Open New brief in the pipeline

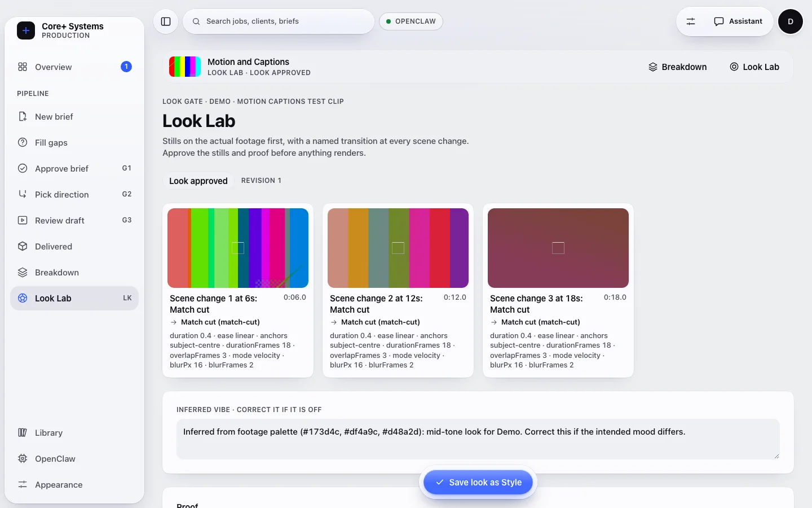pyautogui.click(x=74, y=117)
